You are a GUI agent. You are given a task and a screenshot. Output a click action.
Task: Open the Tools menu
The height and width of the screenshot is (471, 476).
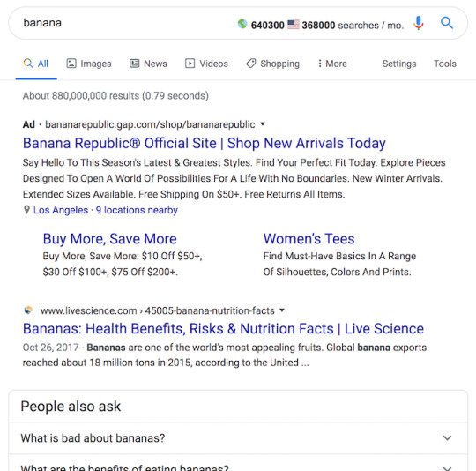pos(445,64)
